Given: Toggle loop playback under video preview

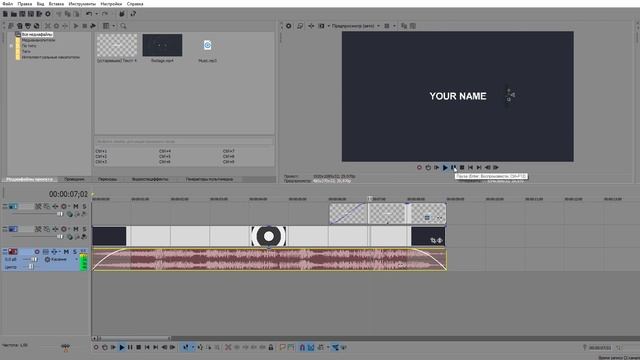Looking at the screenshot, I should coord(428,167).
